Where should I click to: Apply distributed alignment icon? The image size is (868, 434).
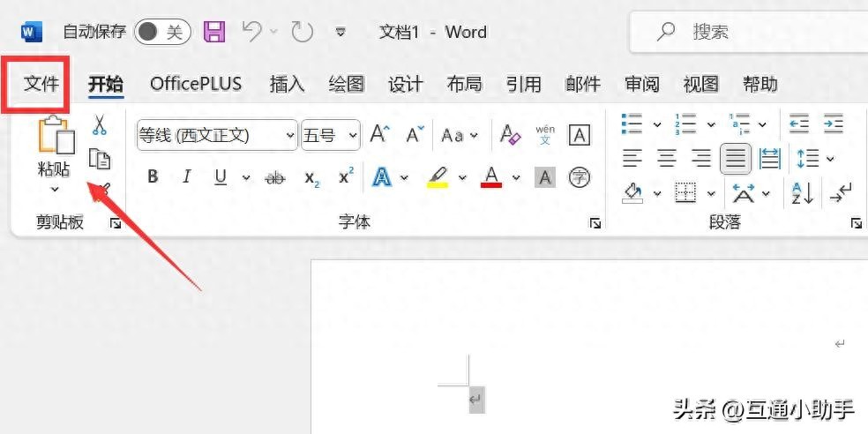[769, 159]
